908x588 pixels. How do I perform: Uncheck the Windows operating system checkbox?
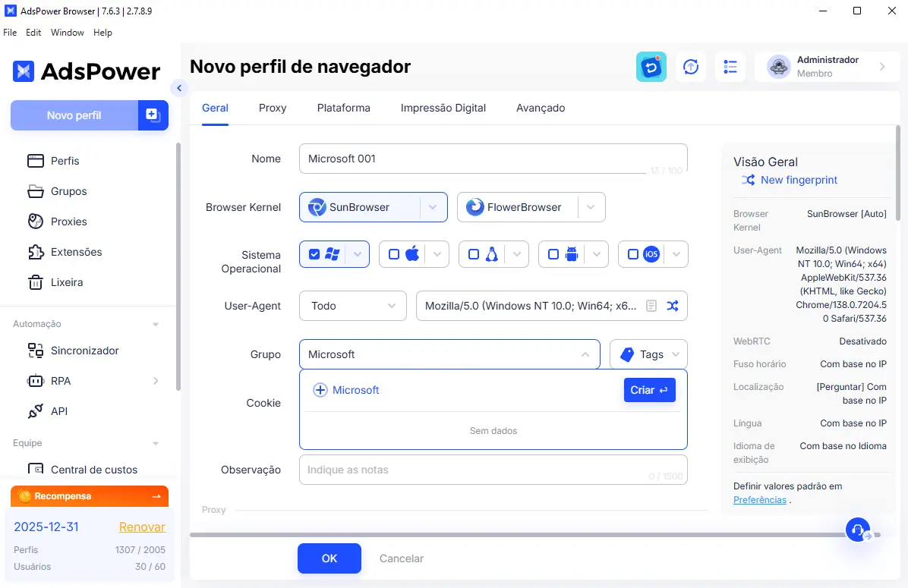tap(314, 254)
